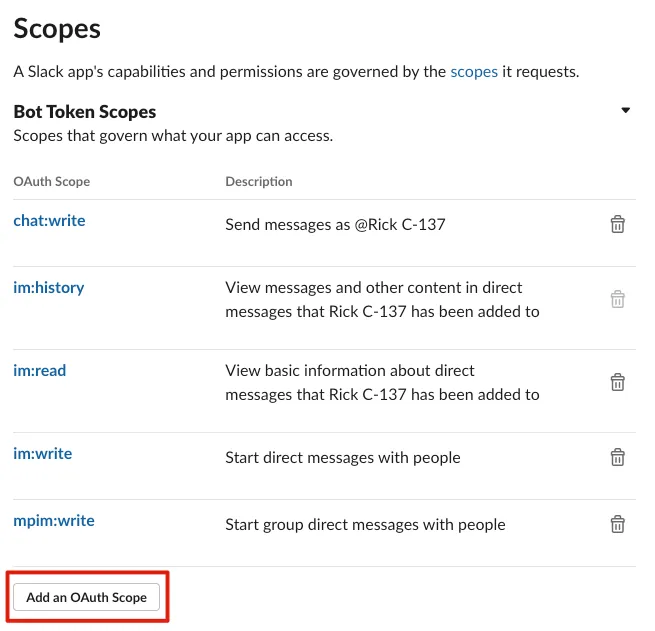Click the 'Start direct messages with people' description
The image size is (655, 631).
pos(343,457)
